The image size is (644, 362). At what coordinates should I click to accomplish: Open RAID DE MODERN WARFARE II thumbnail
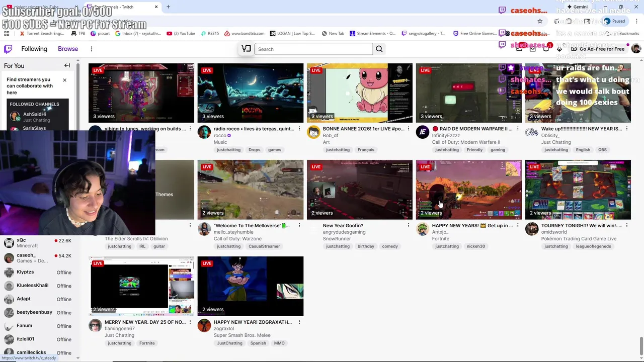(x=469, y=93)
